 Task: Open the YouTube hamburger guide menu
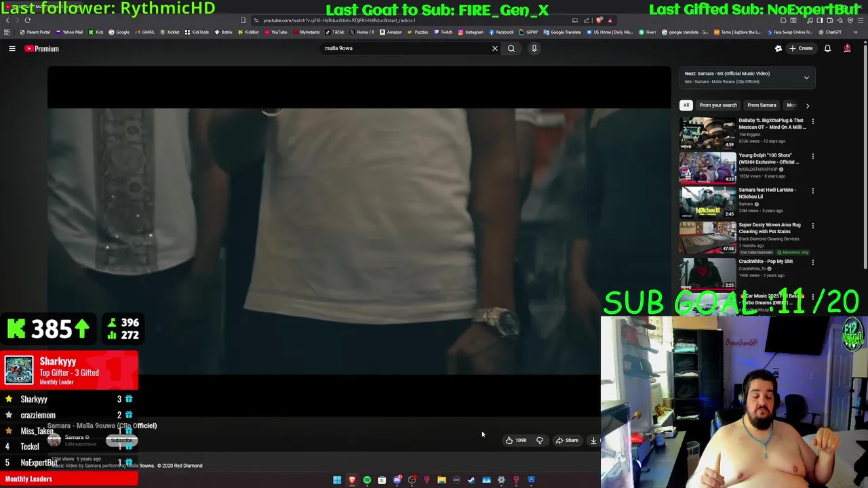coord(12,48)
